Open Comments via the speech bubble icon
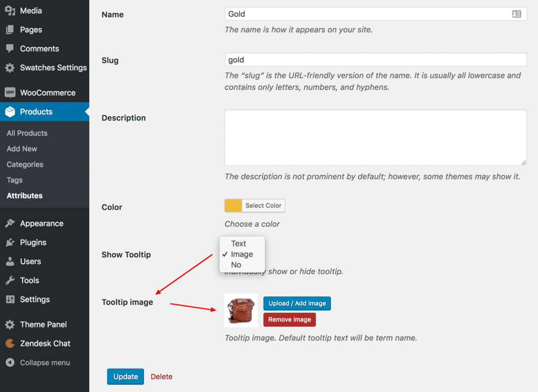The width and height of the screenshot is (538, 392). pyautogui.click(x=9, y=48)
